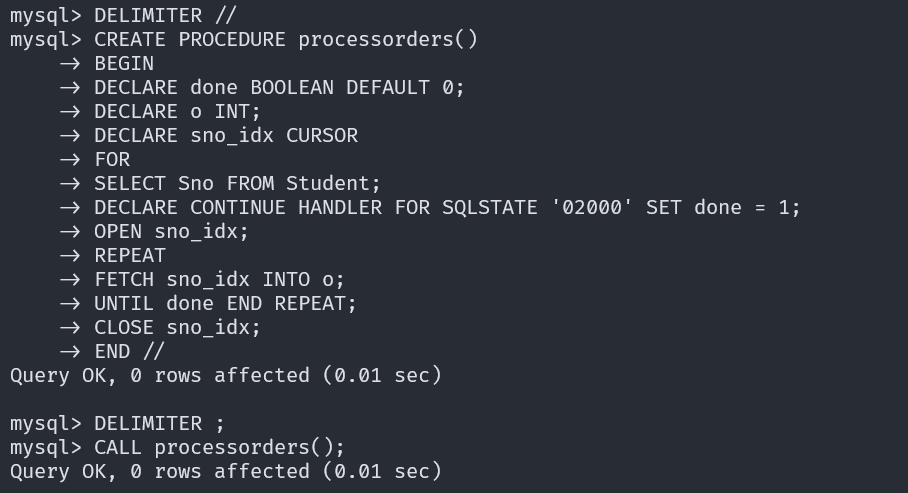Click the CLOSE sno_idx; statement
The image size is (908, 493).
(x=177, y=328)
